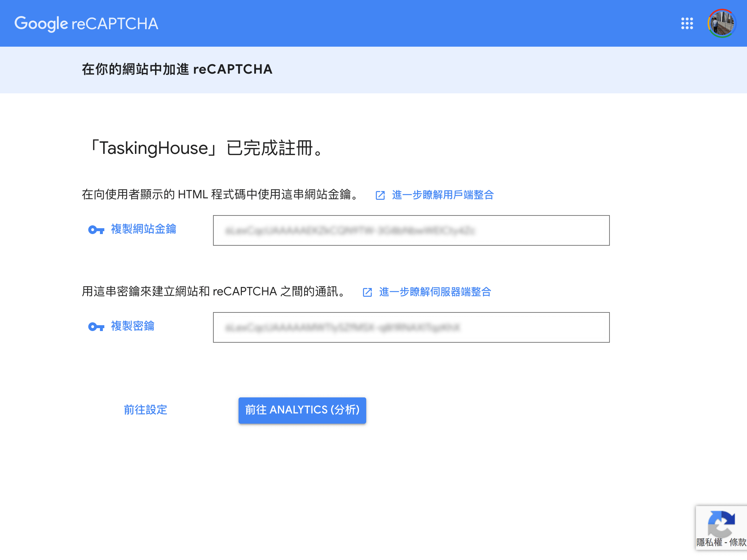Screen dimensions: 747x560
Task: Click the key icon beside 複製網站金鑰
Action: (x=96, y=230)
